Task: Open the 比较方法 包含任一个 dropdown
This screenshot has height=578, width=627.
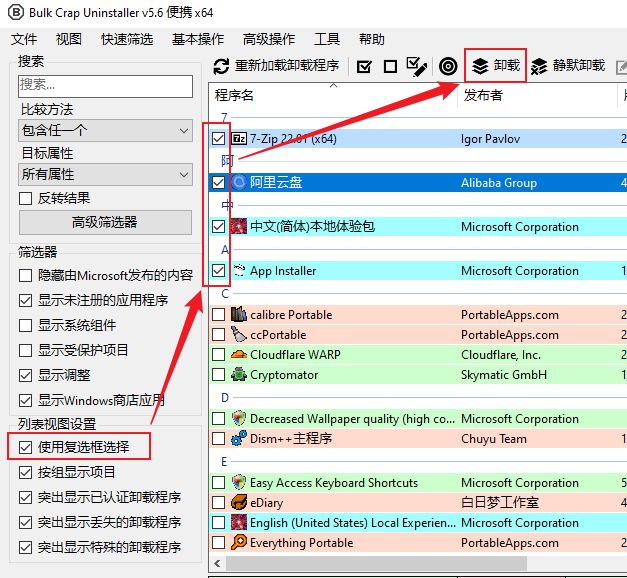Action: [x=105, y=130]
